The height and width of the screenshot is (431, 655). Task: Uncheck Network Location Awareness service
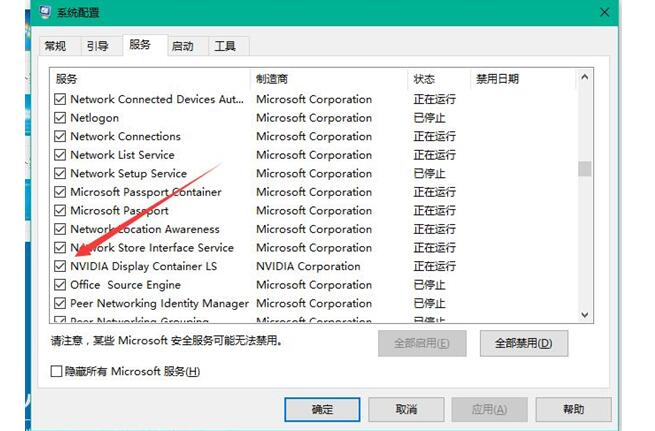[60, 229]
